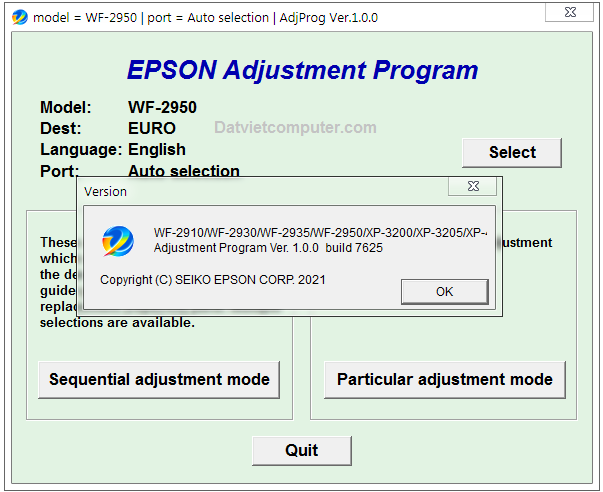Click the Auto selection port value

[x=184, y=171]
